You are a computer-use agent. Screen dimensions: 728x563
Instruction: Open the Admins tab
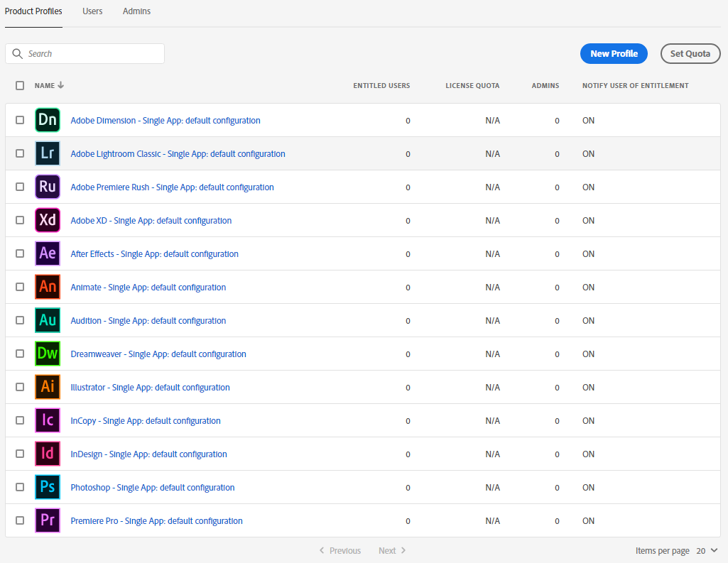coord(136,11)
